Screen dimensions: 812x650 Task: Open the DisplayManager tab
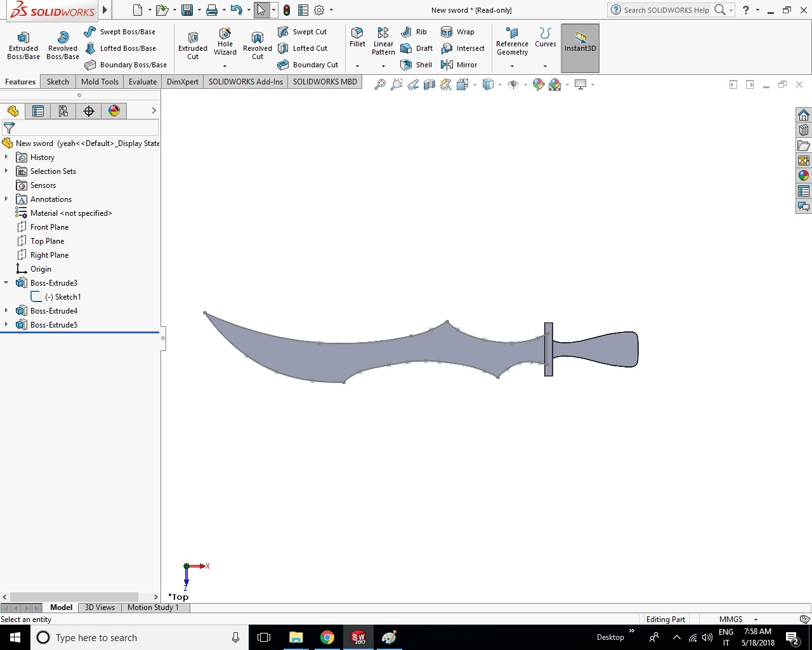pyautogui.click(x=114, y=111)
